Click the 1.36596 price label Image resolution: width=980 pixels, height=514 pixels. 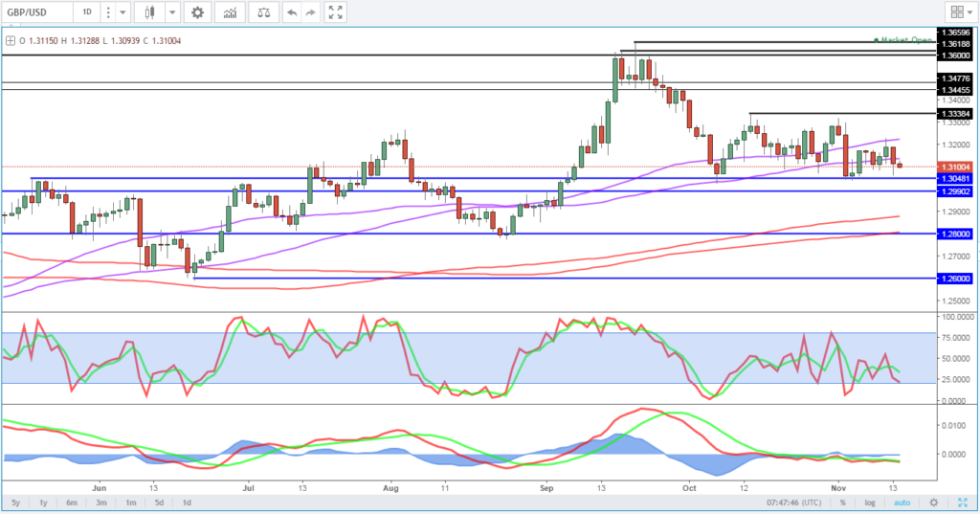pos(955,33)
